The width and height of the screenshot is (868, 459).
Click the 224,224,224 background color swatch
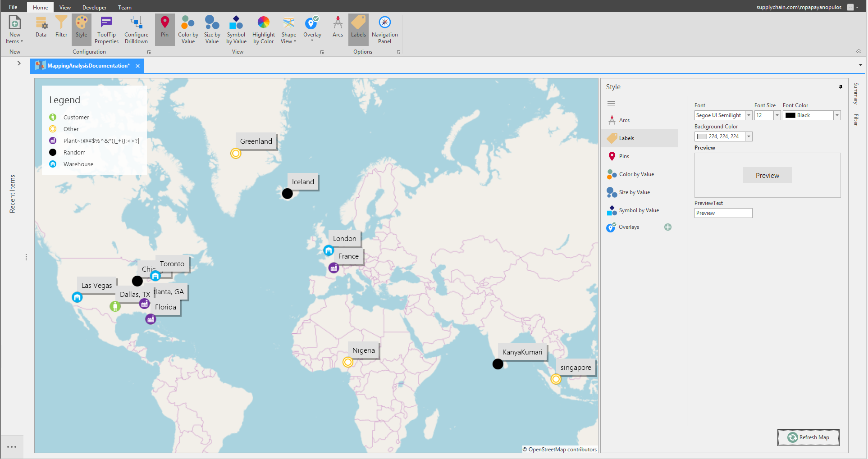click(702, 136)
